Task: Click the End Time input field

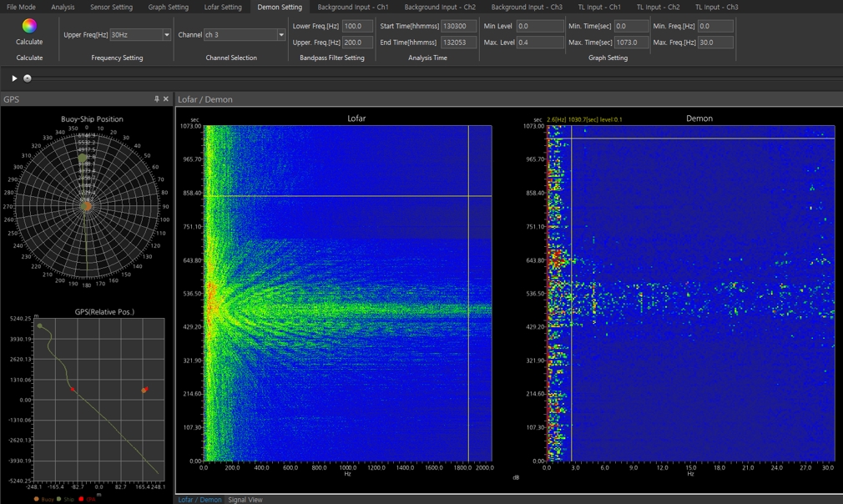Action: [458, 42]
